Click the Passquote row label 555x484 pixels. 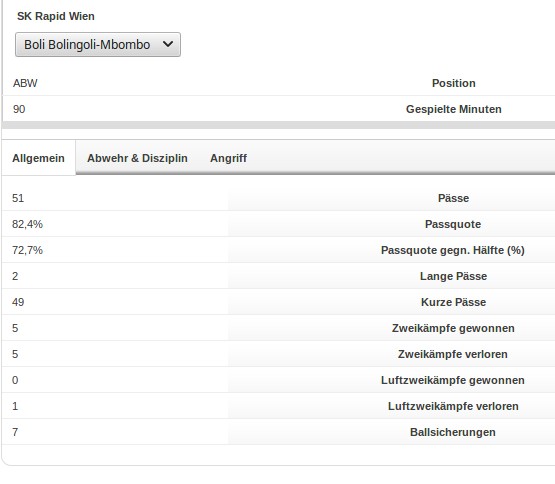pos(453,224)
